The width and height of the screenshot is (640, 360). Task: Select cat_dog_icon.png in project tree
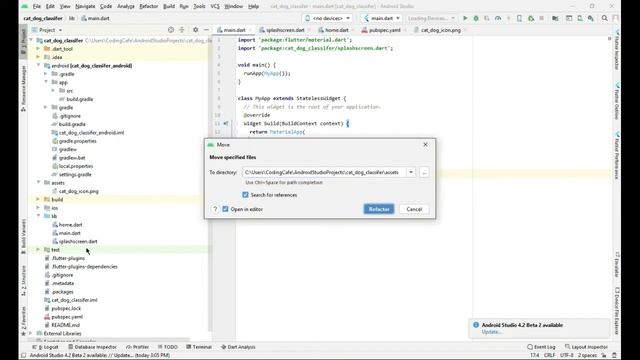[x=79, y=191]
